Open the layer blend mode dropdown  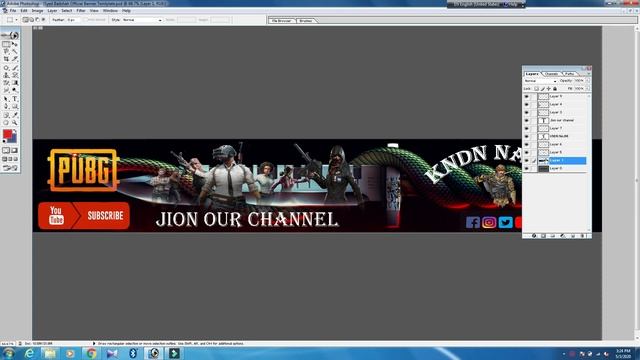[540, 81]
